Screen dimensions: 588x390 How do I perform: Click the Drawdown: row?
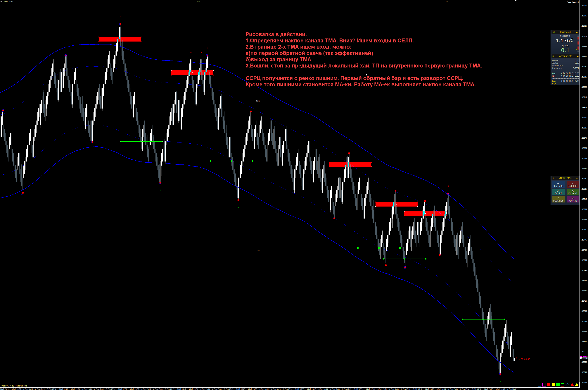click(x=565, y=68)
